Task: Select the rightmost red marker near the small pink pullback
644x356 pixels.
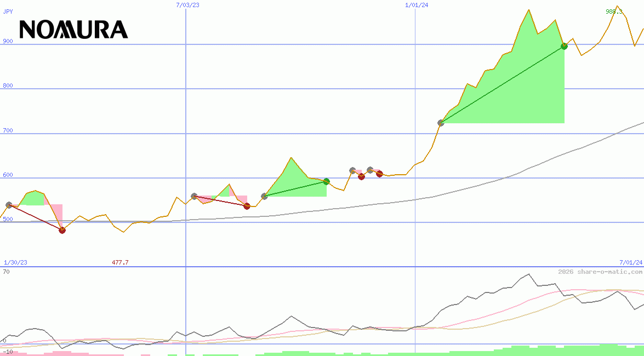Action: [x=378, y=174]
